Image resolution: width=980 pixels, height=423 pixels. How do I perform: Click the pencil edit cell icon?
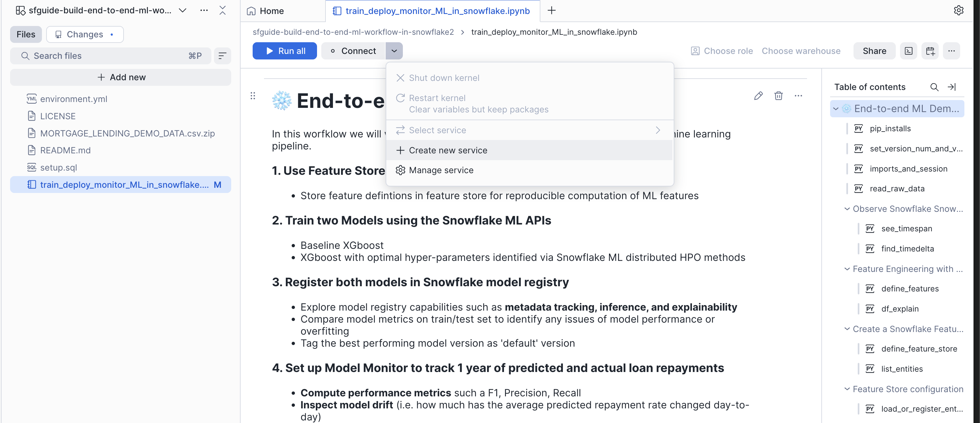click(758, 96)
